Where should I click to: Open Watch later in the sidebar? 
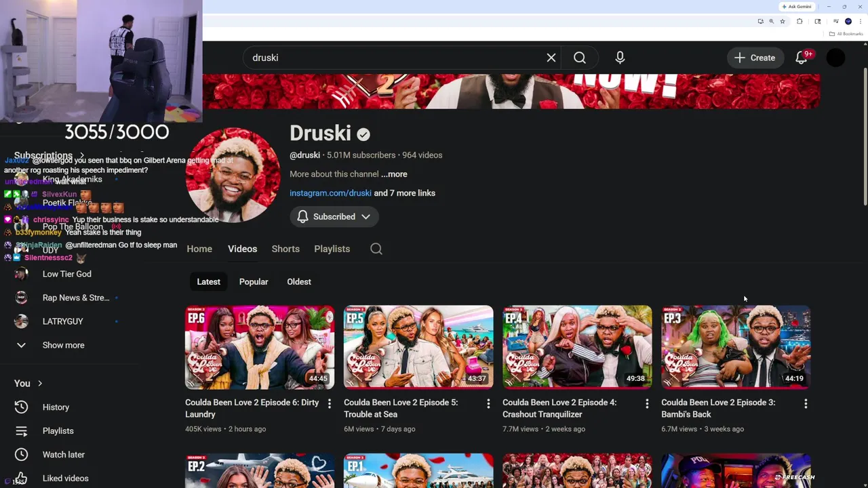[63, 455]
